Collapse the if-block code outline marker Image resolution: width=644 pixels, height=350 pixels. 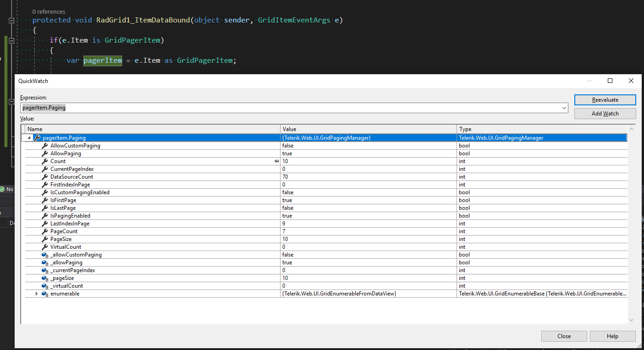12,40
